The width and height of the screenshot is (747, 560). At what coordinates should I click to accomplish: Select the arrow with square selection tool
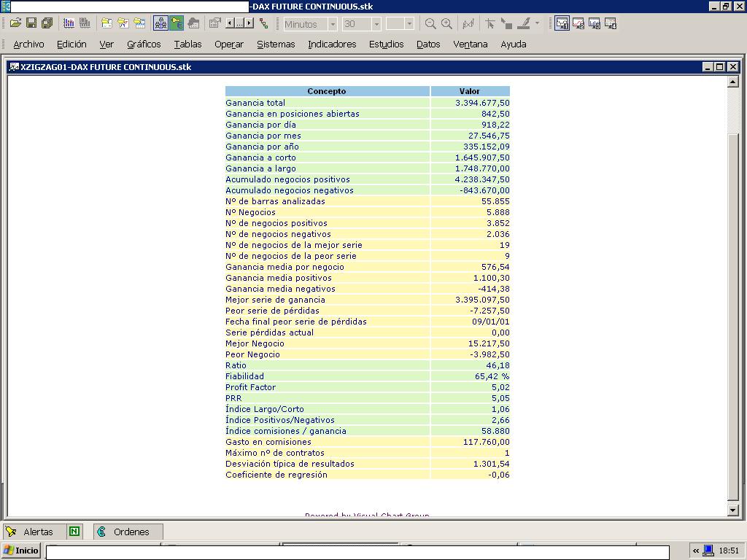coord(506,23)
